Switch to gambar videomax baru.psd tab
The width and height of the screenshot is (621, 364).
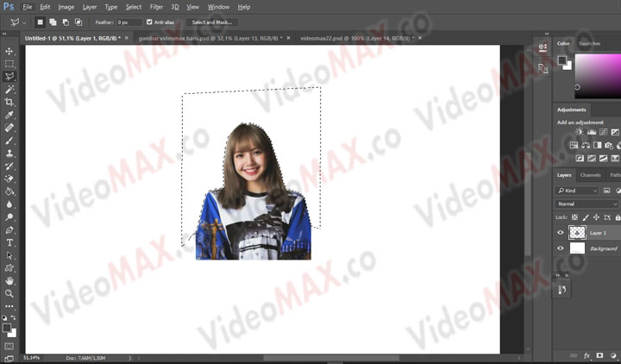click(210, 39)
